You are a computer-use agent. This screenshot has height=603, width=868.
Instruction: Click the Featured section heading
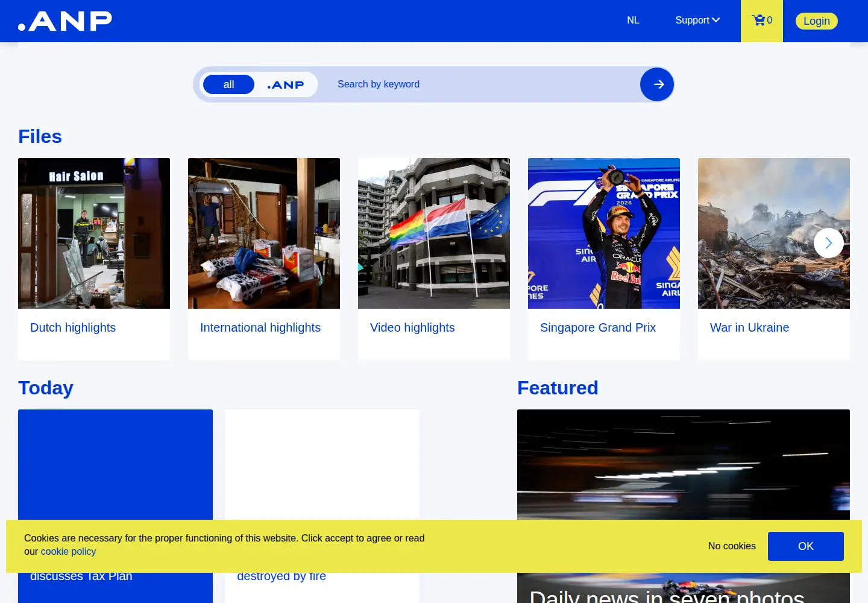[x=558, y=388]
